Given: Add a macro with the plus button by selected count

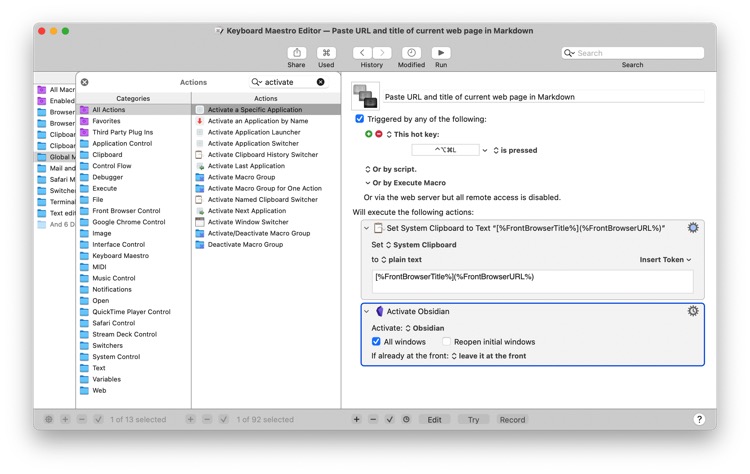Looking at the screenshot, I should click(190, 419).
